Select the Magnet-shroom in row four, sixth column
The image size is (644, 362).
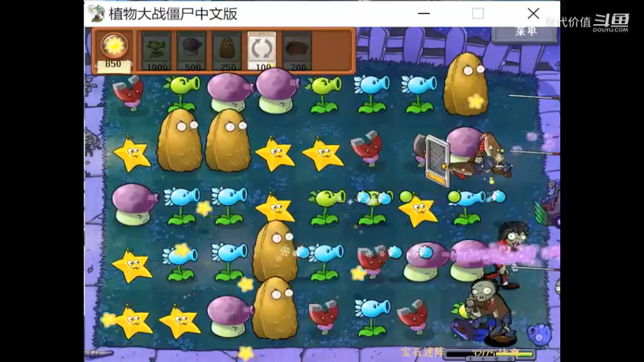(372, 261)
